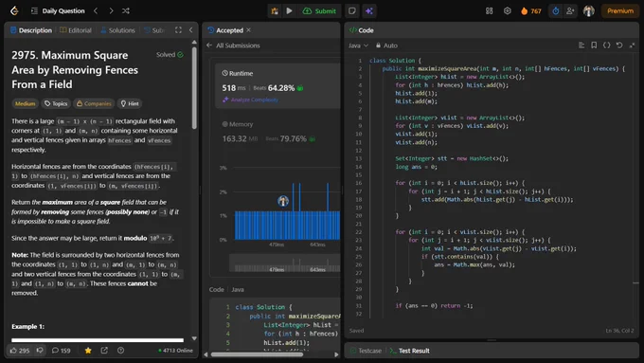Like the problem with thumbs up

tap(20, 351)
